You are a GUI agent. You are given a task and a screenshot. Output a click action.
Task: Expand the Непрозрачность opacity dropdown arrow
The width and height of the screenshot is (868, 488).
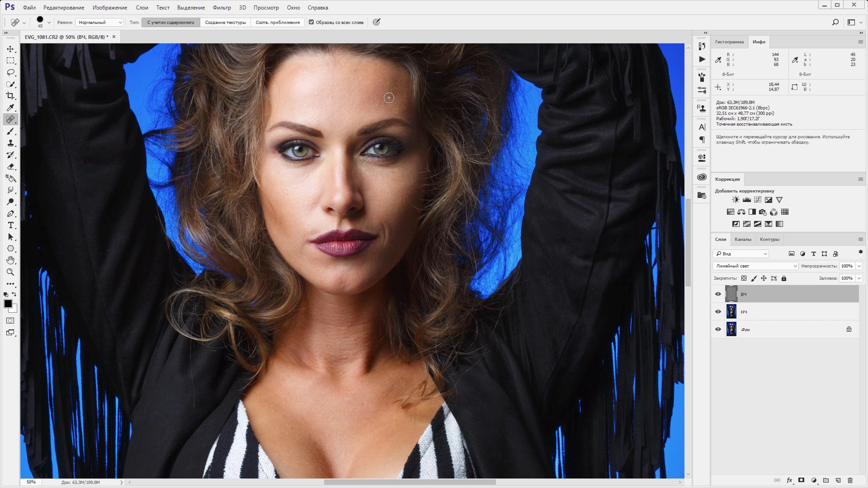(x=859, y=266)
